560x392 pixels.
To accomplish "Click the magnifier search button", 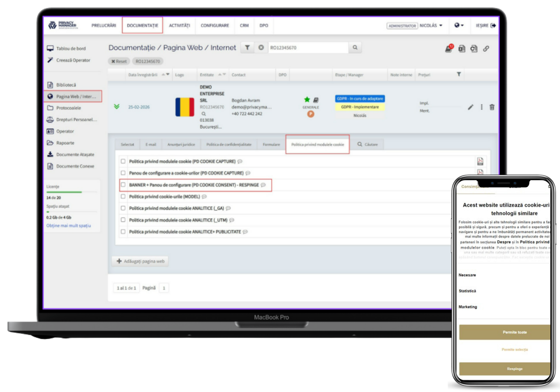I will coord(355,47).
